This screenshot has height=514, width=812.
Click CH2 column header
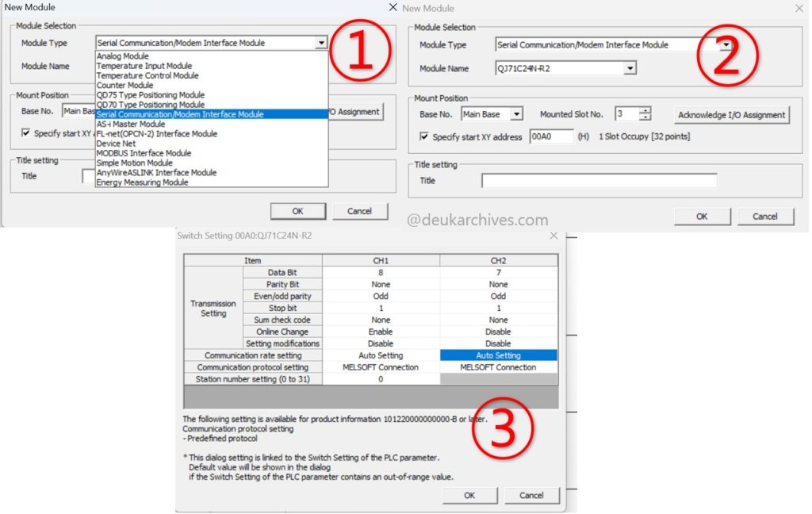[499, 261]
